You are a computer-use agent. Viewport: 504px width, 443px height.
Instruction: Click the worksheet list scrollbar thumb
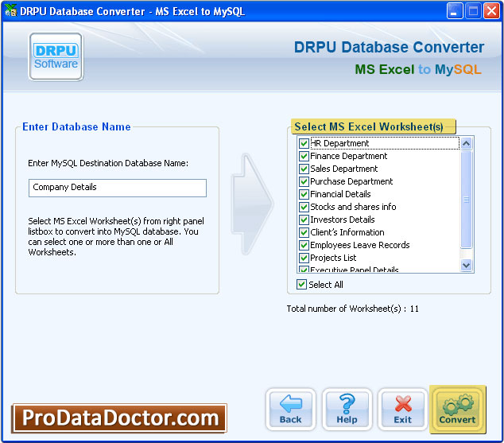(x=466, y=200)
